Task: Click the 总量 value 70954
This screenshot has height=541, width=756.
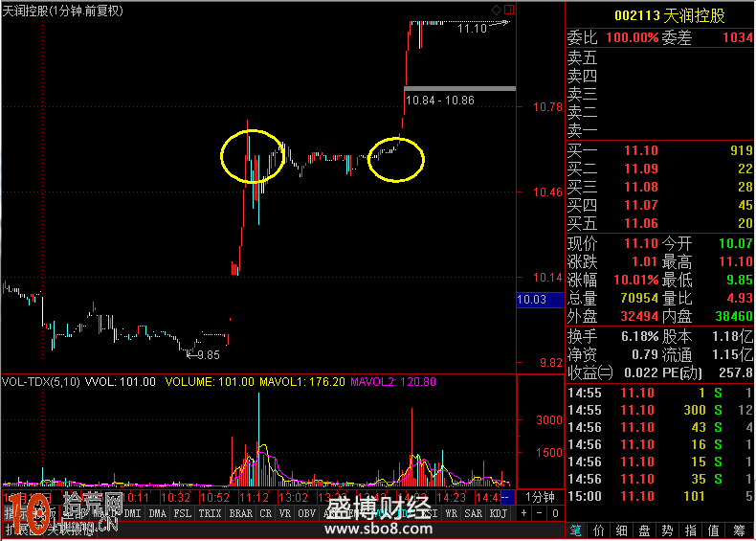Action: (639, 298)
